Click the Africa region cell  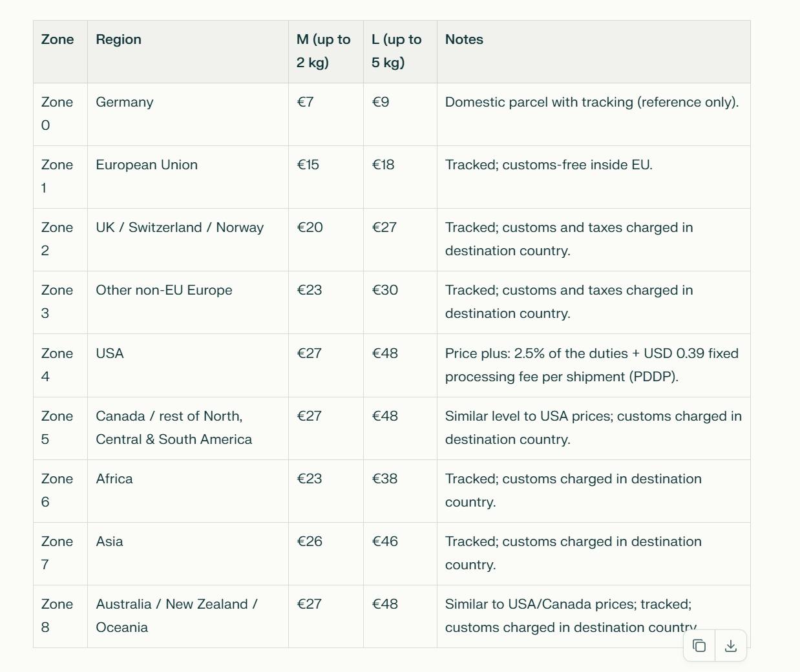114,479
